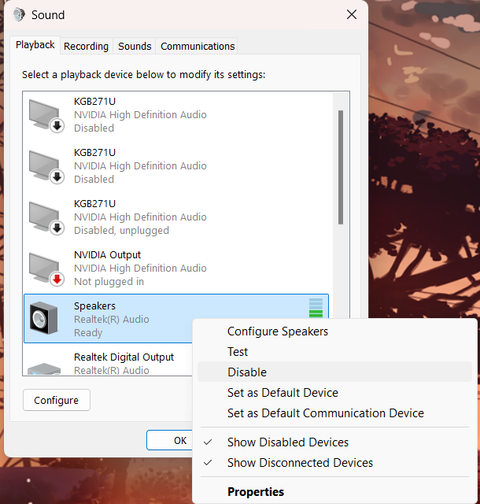This screenshot has height=504, width=480.
Task: Click the device list vertical scrollbar
Action: (340, 167)
